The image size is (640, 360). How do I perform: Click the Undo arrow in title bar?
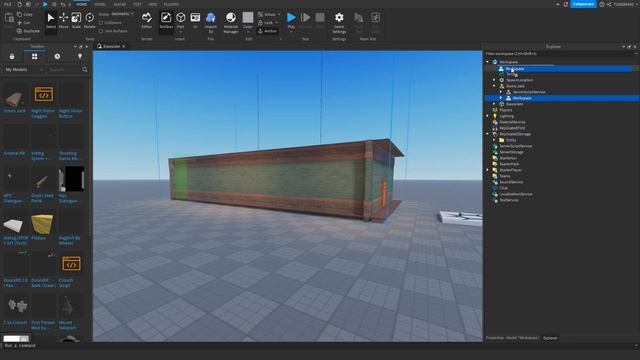coord(63,4)
